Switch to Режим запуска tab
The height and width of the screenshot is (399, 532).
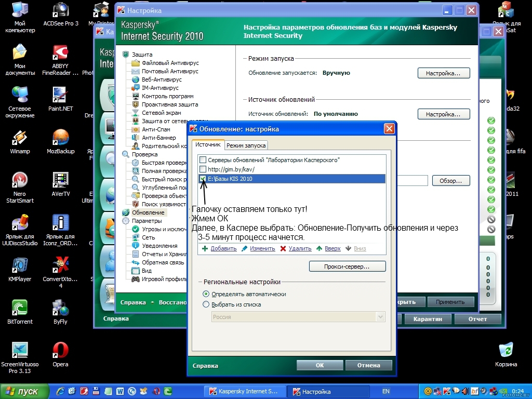(246, 145)
